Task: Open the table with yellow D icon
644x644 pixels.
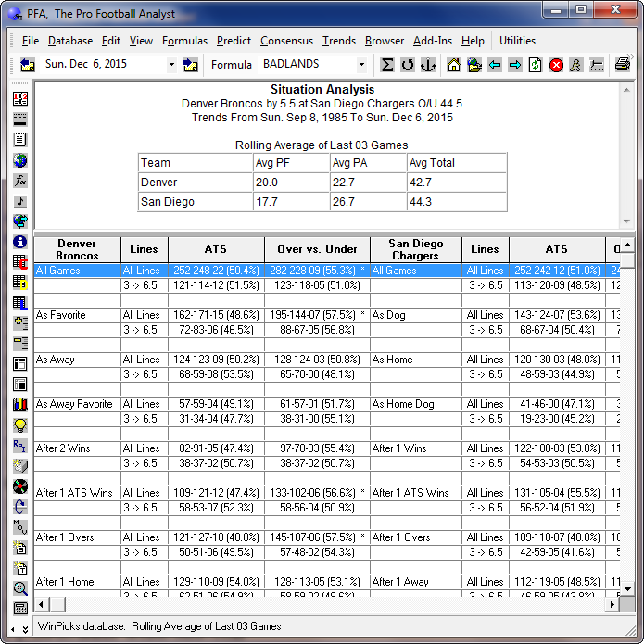Action: tap(20, 283)
